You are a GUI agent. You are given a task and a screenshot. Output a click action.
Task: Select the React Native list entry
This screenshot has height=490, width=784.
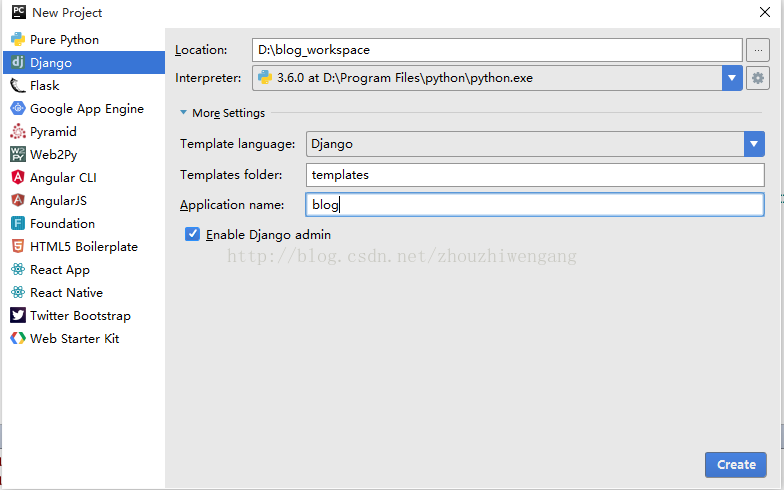tap(84, 292)
